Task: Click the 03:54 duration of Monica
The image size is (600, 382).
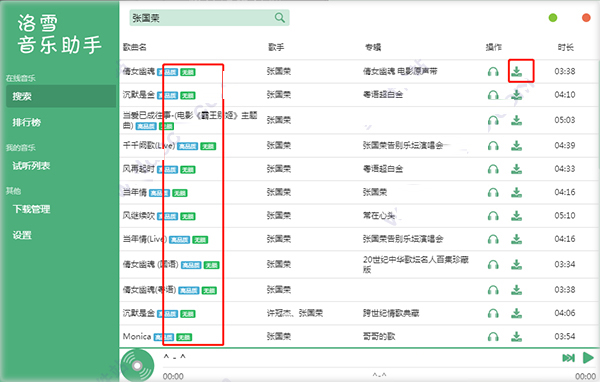Action: [x=565, y=336]
